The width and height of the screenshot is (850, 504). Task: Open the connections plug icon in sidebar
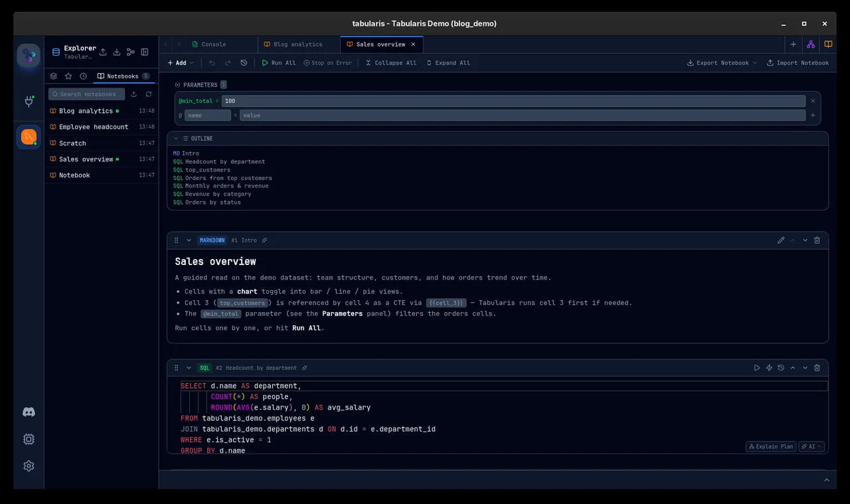pos(29,102)
